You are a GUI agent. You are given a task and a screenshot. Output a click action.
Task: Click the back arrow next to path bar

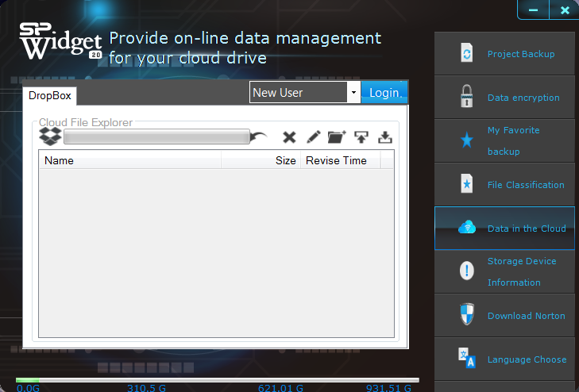261,137
